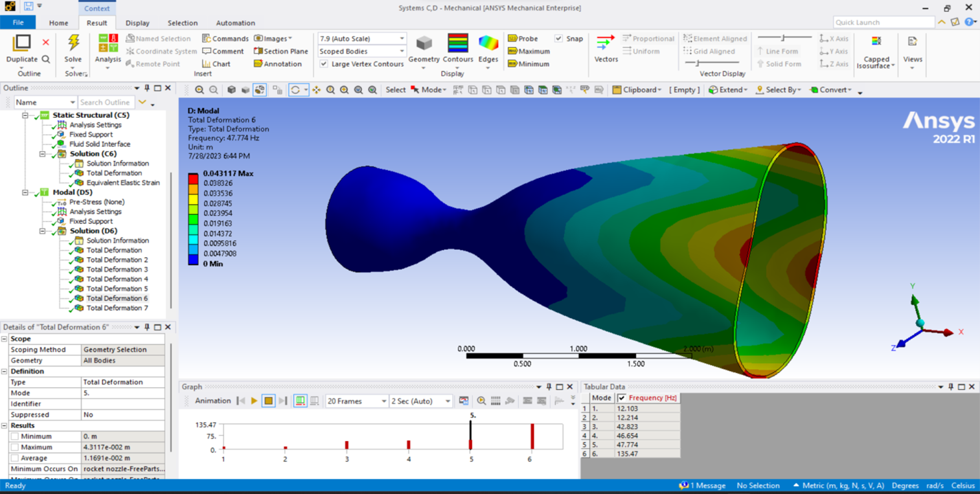Click the Solve lightning icon

[73, 43]
